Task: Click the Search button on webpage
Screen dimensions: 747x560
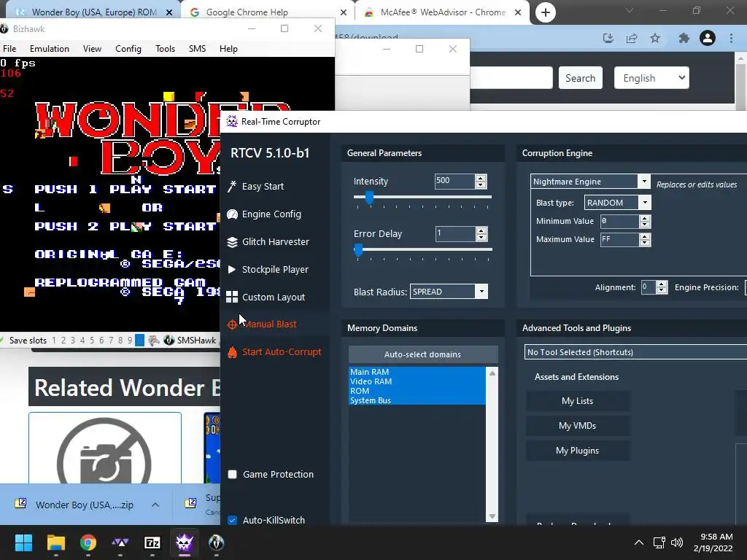Action: [580, 77]
